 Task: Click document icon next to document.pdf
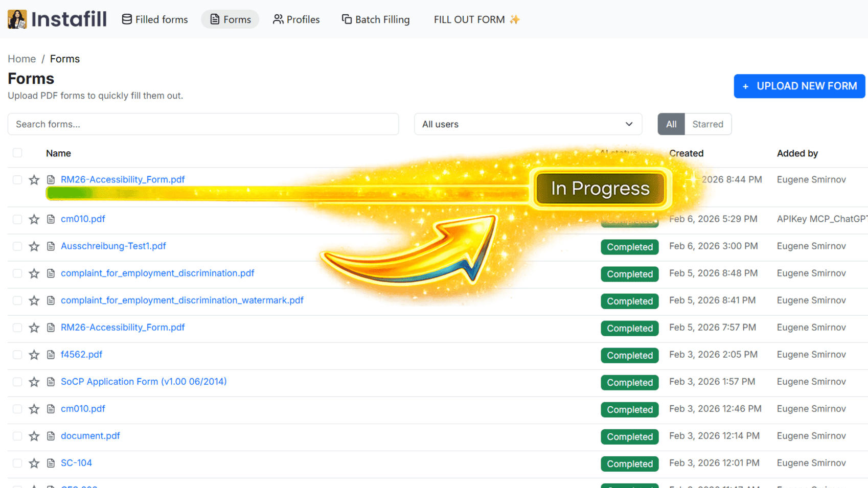(x=51, y=436)
